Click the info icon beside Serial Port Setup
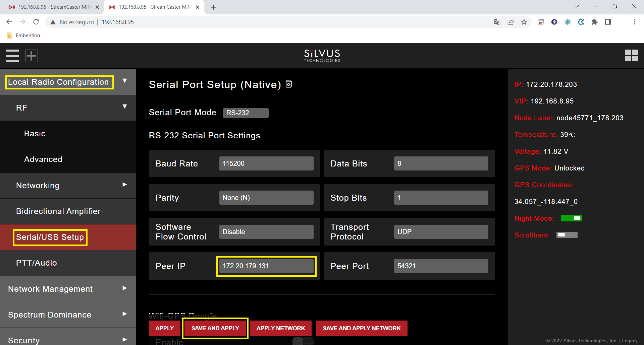The width and height of the screenshot is (644, 345). click(x=289, y=84)
